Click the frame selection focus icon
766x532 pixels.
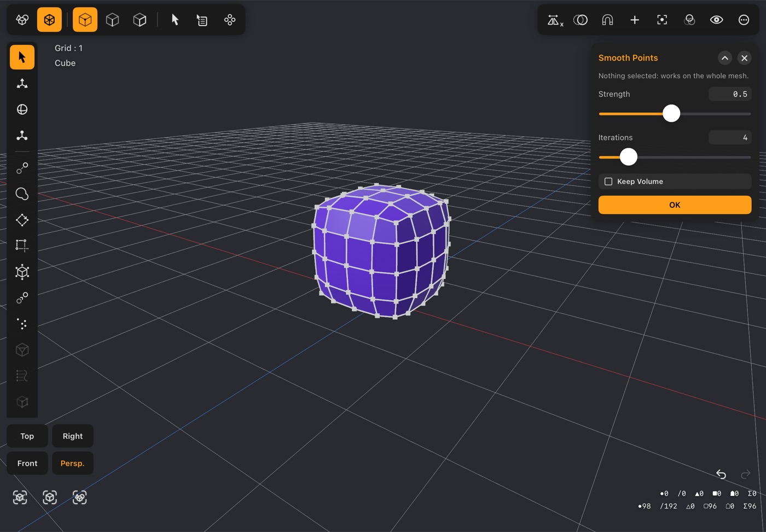(662, 20)
